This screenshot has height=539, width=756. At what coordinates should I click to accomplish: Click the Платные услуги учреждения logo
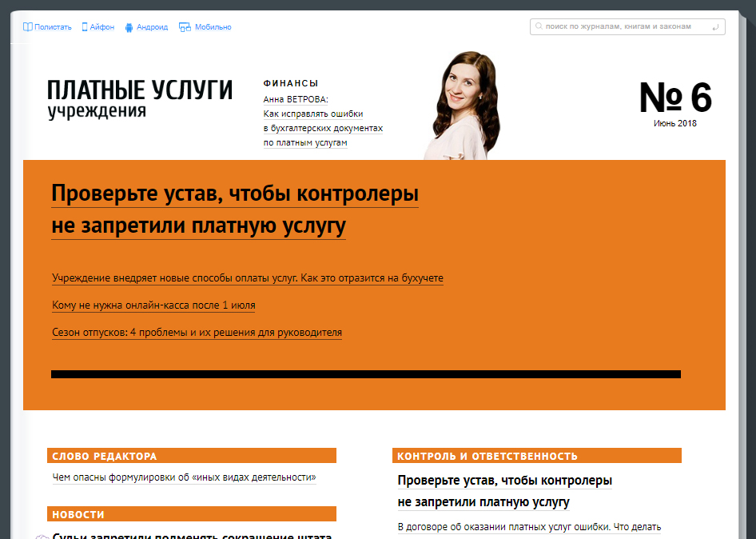click(x=139, y=98)
